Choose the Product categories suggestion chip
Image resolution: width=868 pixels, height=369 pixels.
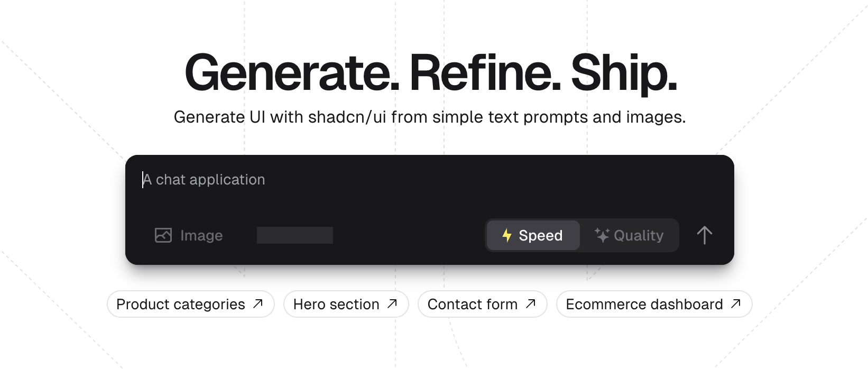[x=190, y=304]
